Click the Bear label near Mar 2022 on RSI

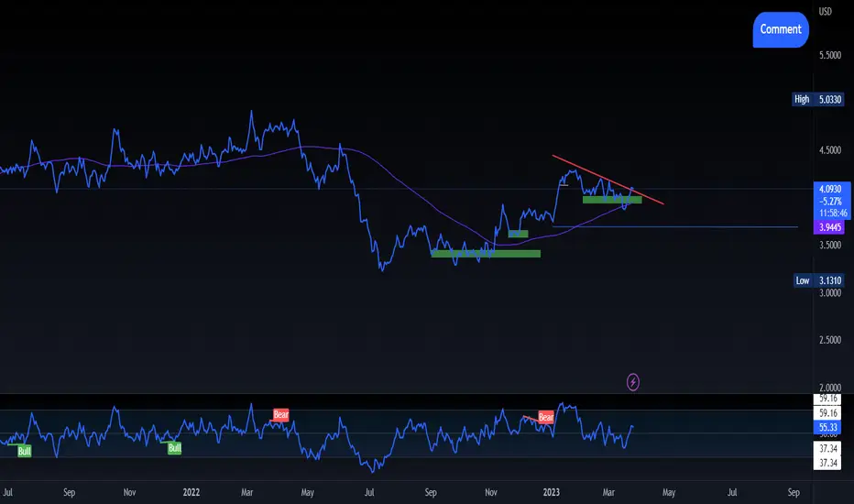[280, 414]
